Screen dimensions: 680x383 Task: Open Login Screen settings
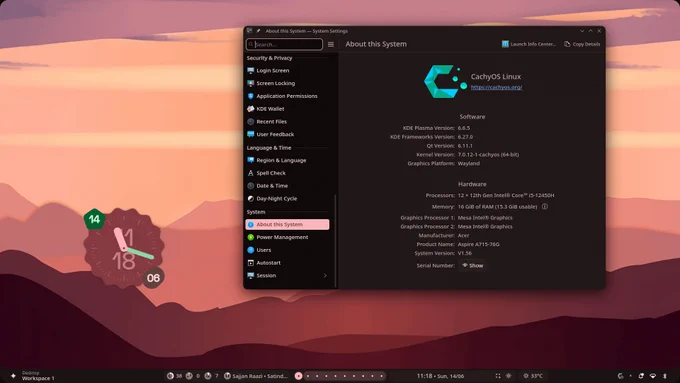[x=287, y=70]
